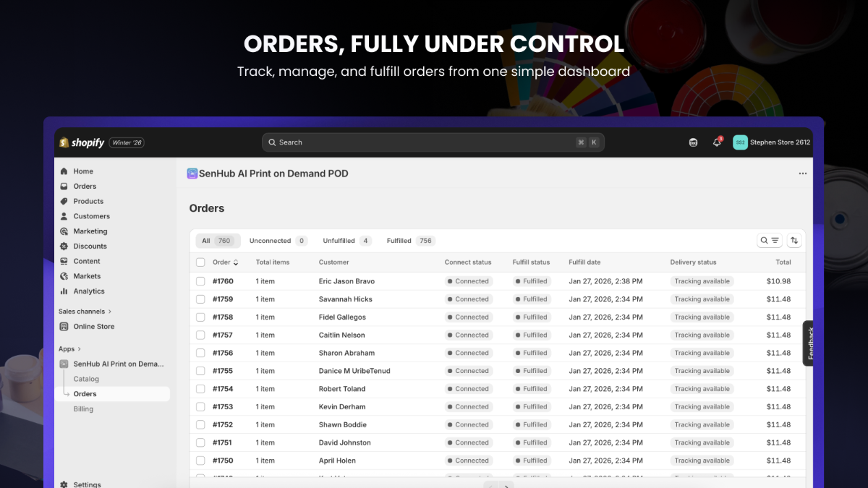Toggle the Order column sort arrow
Image resolution: width=868 pixels, height=488 pixels.
pyautogui.click(x=237, y=262)
